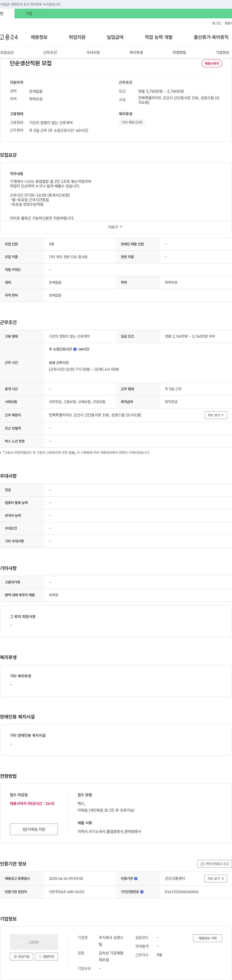Open the 실업급여 menu
This screenshot has height=980, width=232.
click(115, 37)
